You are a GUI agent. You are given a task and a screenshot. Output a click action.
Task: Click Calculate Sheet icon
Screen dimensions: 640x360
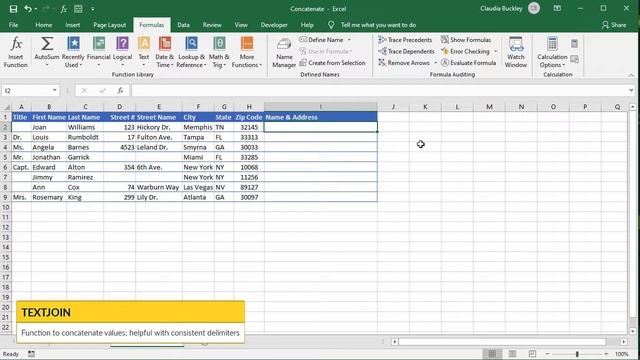point(574,60)
